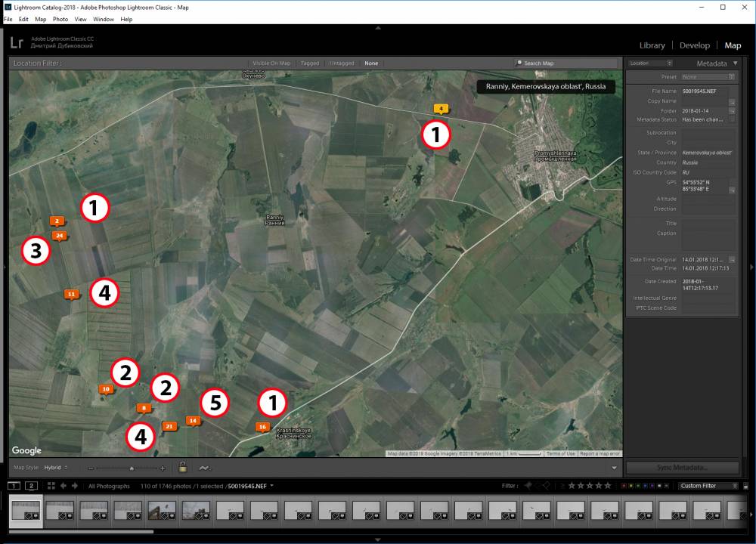Switch to the Develop module

(x=694, y=45)
